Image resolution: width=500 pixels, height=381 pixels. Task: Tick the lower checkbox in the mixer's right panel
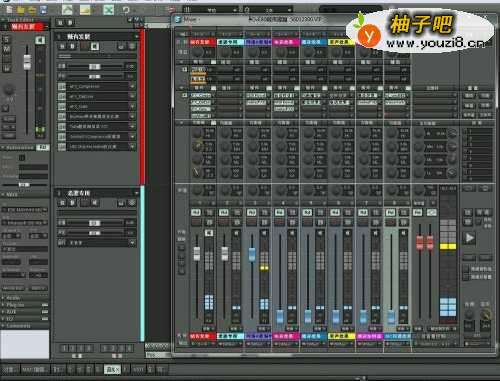[466, 277]
